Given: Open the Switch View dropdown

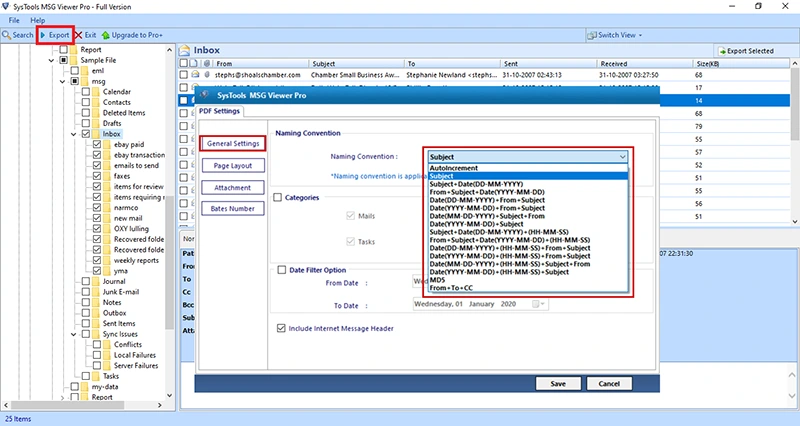Looking at the screenshot, I should [x=615, y=35].
